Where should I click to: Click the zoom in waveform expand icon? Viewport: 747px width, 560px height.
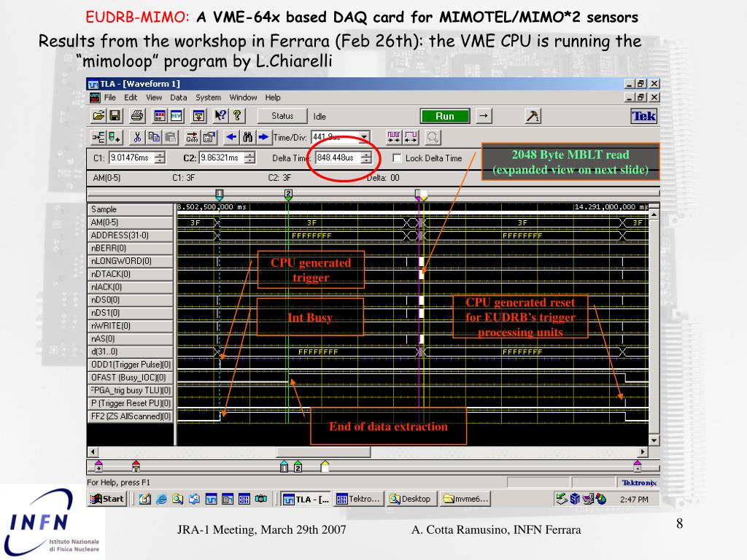click(x=411, y=138)
